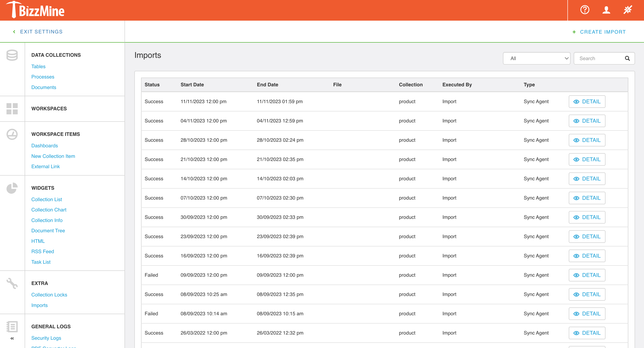This screenshot has width=644, height=348.
Task: Open the Extra wrench icon
Action: coord(12,284)
